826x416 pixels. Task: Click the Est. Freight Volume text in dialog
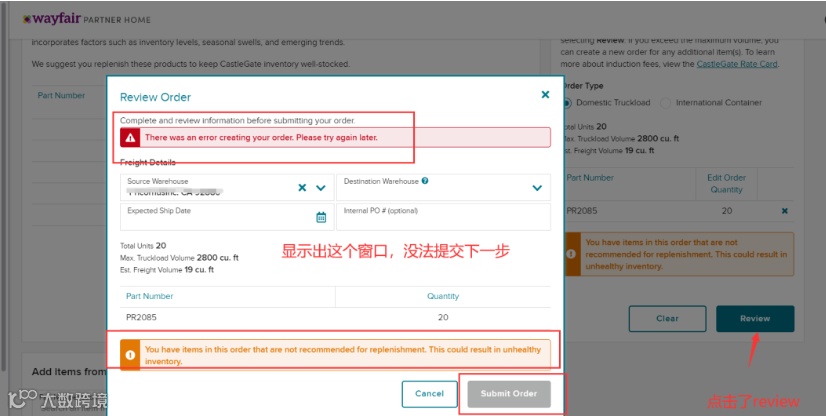tap(167, 270)
